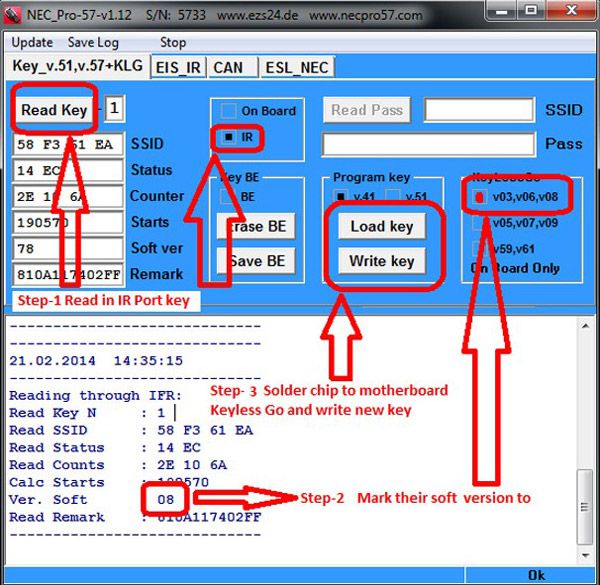Click the log line 'Read SSID : 58 F3 61 EA'
This screenshot has height=585, width=600.
pyautogui.click(x=131, y=430)
